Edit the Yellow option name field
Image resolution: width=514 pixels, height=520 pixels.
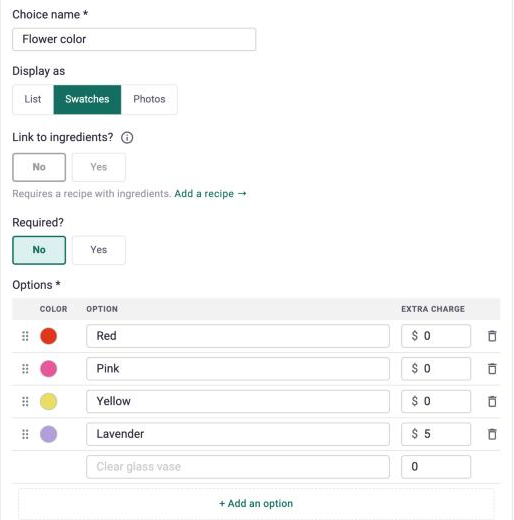[238, 401]
